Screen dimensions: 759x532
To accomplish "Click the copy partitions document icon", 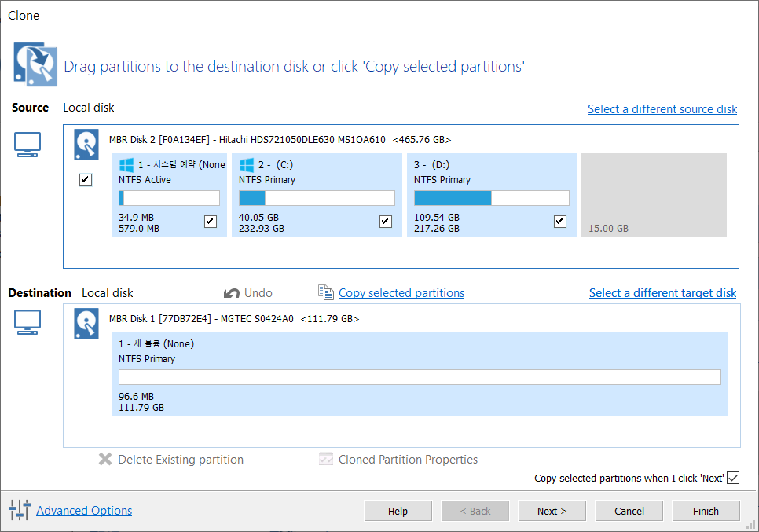I will (326, 292).
